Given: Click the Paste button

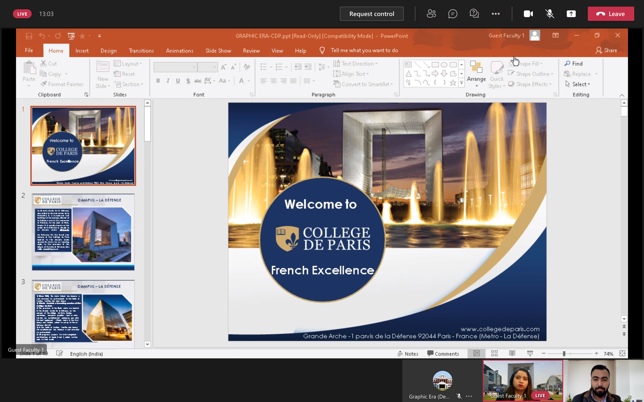Looking at the screenshot, I should [29, 72].
